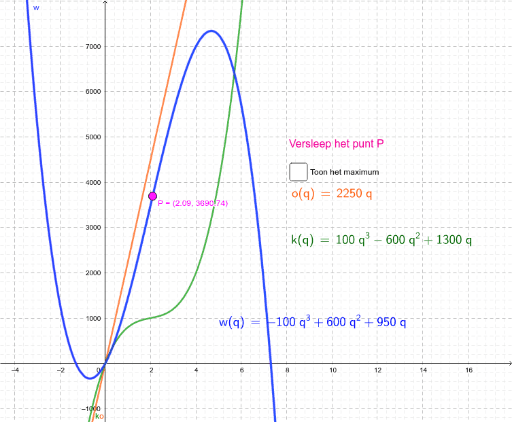The width and height of the screenshot is (512, 422).
Task: Click the origin where curves intersect
Action: point(105,363)
